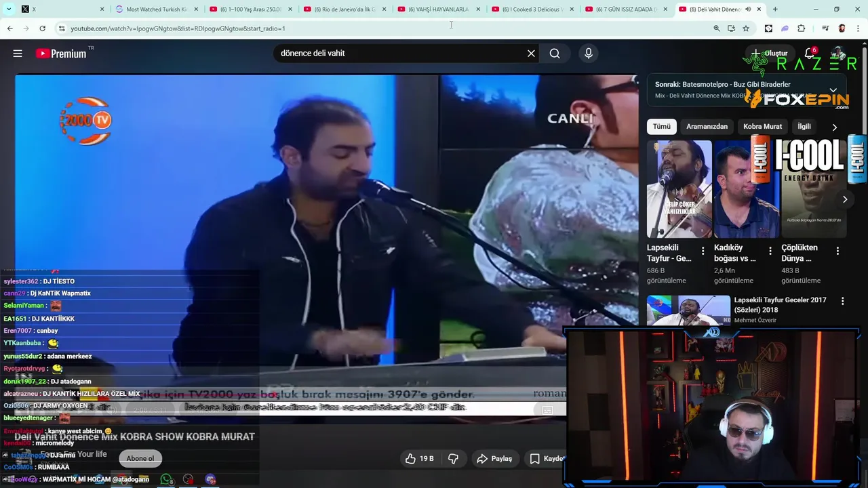The height and width of the screenshot is (488, 868).
Task: Start voice search with the microphone
Action: click(x=589, y=54)
